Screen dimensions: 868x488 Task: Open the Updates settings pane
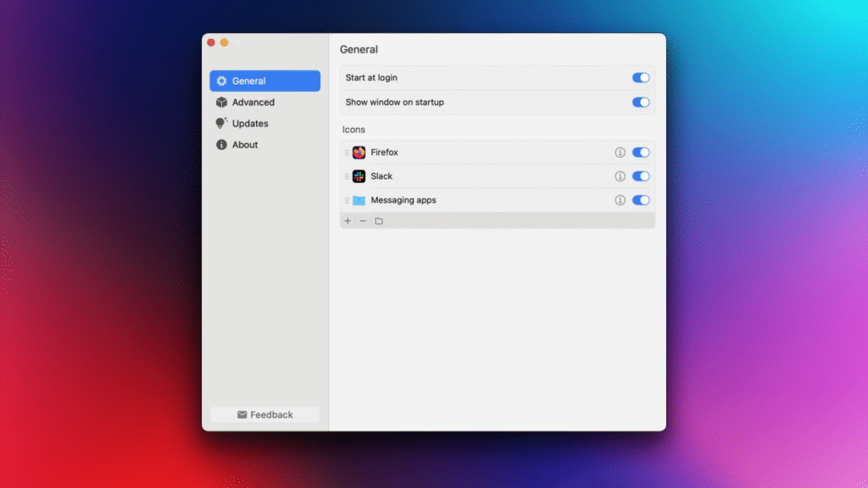tap(249, 124)
